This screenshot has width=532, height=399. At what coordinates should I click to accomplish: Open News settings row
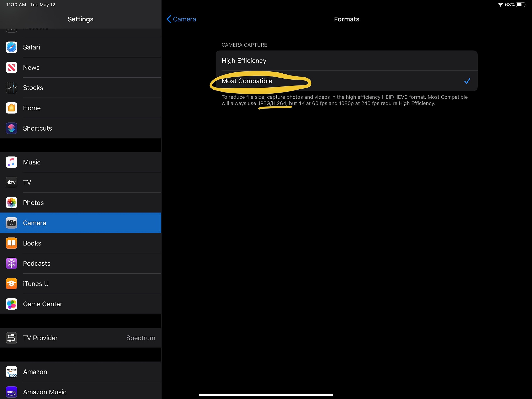[81, 67]
